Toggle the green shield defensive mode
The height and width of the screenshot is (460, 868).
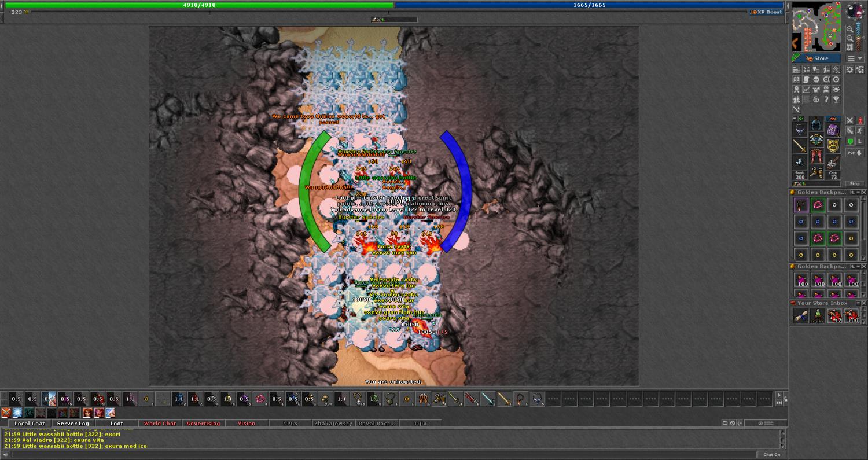[849, 141]
